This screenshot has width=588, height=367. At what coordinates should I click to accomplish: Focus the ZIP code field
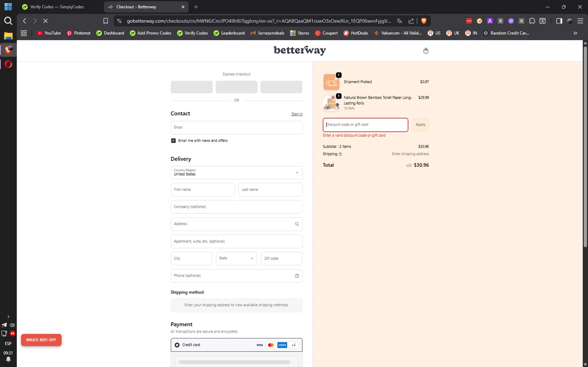point(281,259)
